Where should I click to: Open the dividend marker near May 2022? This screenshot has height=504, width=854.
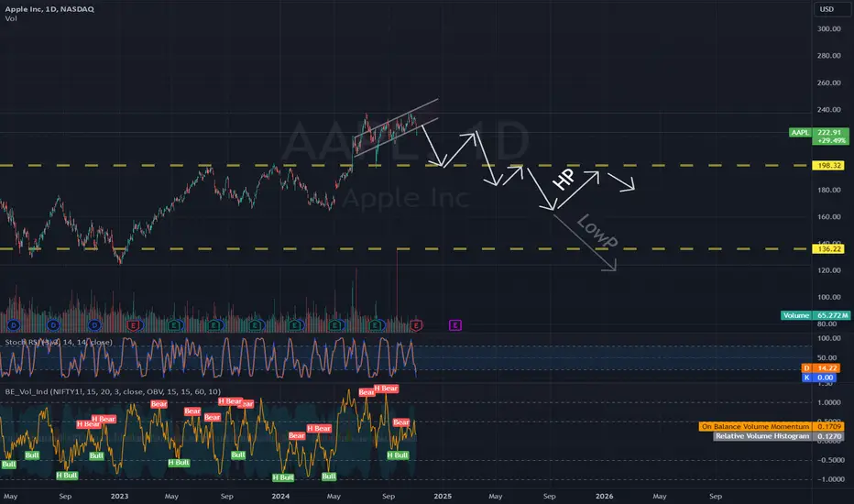pos(13,325)
